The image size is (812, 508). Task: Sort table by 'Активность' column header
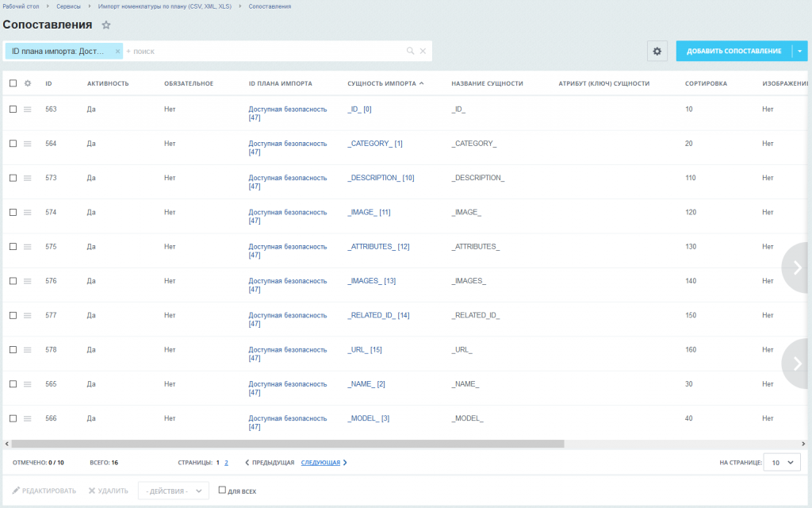[x=108, y=83]
